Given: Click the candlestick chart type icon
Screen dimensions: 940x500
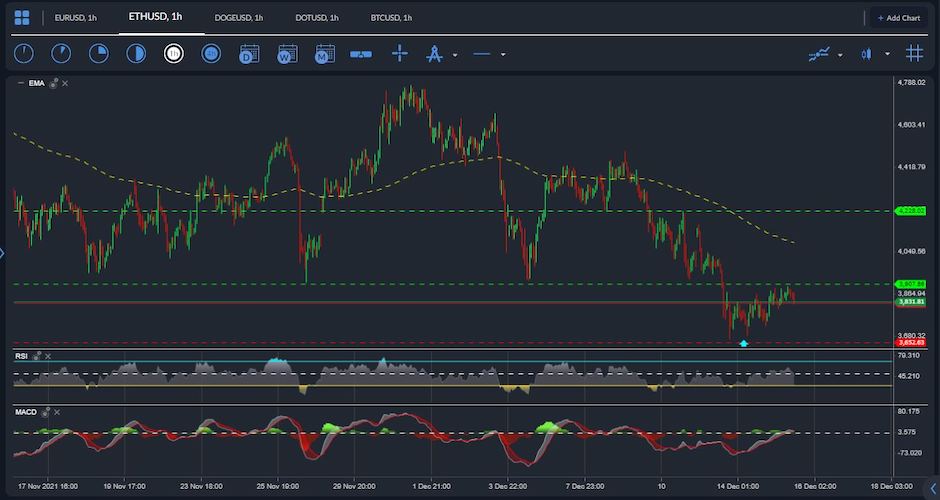Looking at the screenshot, I should tap(866, 55).
